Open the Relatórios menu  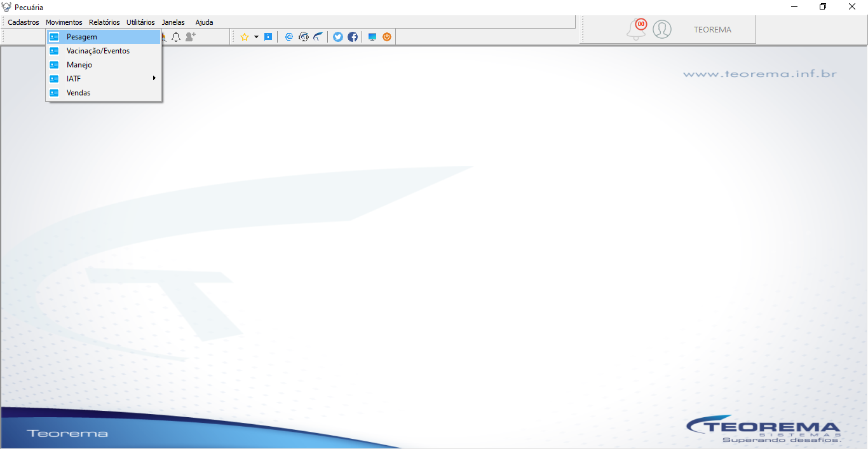[x=104, y=22]
